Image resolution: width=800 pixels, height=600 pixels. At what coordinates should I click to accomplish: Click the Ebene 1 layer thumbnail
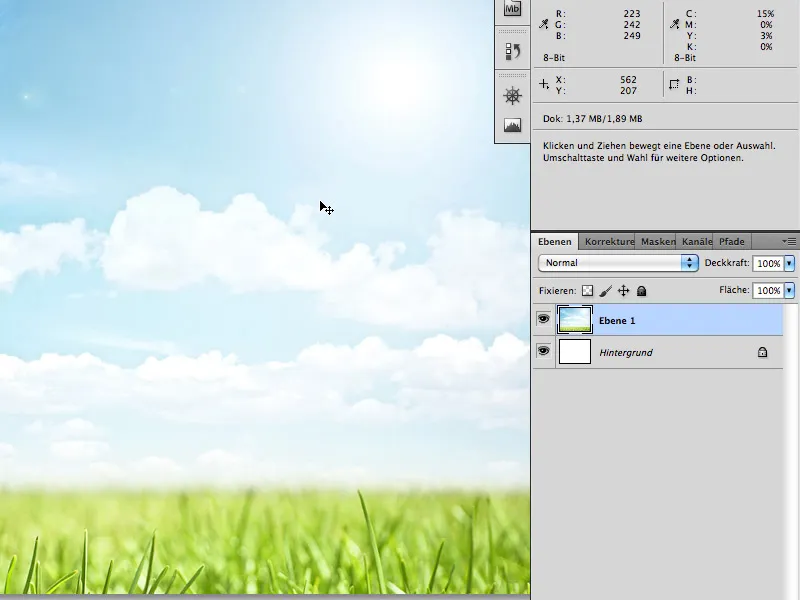pyautogui.click(x=575, y=320)
